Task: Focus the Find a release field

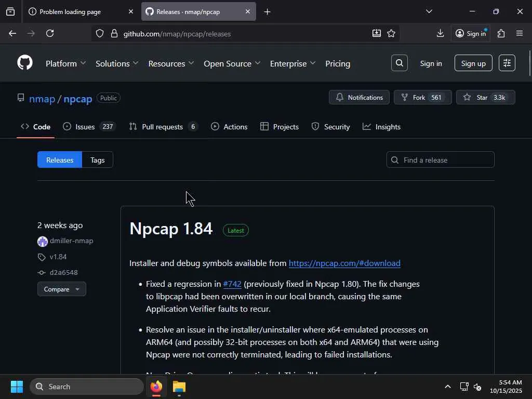Action: [441, 160]
